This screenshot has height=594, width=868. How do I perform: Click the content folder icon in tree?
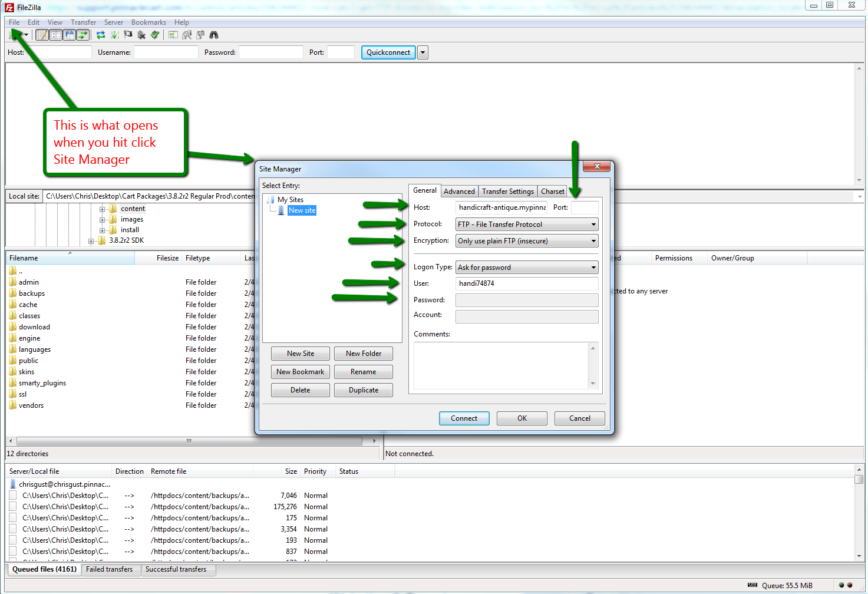(x=113, y=209)
